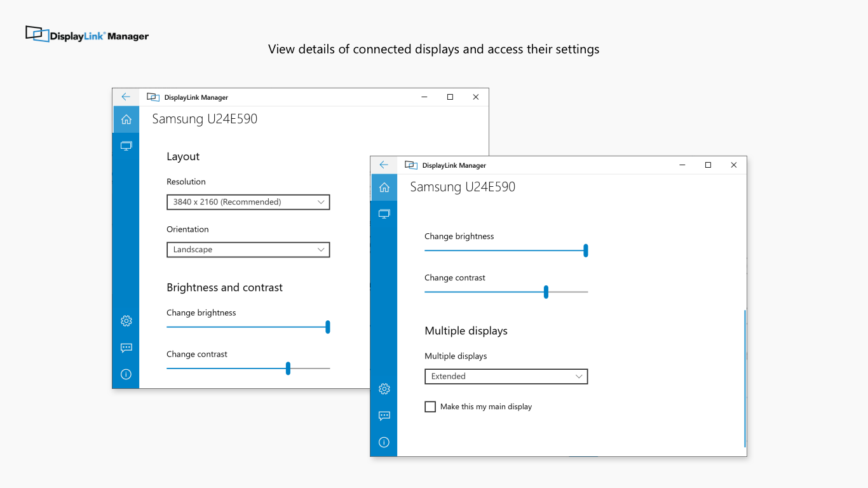This screenshot has height=488, width=868.
Task: Select the monitor icon in the front window sidebar
Action: click(x=384, y=213)
